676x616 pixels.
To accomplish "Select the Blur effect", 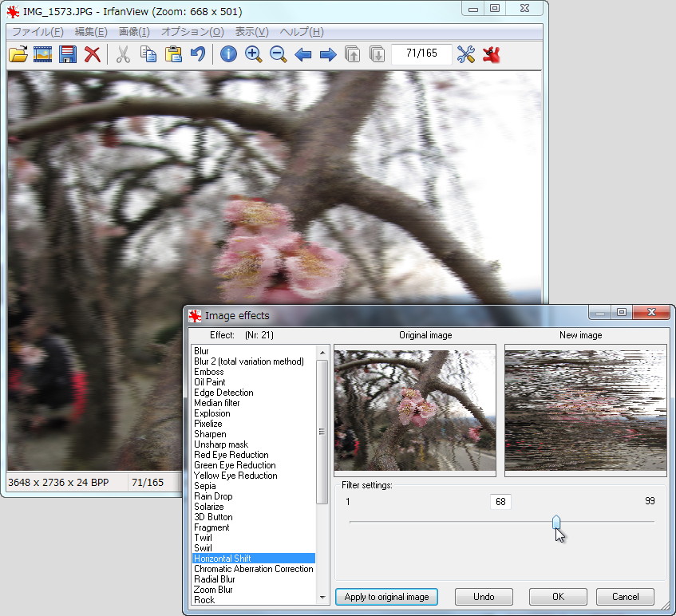I will click(201, 351).
